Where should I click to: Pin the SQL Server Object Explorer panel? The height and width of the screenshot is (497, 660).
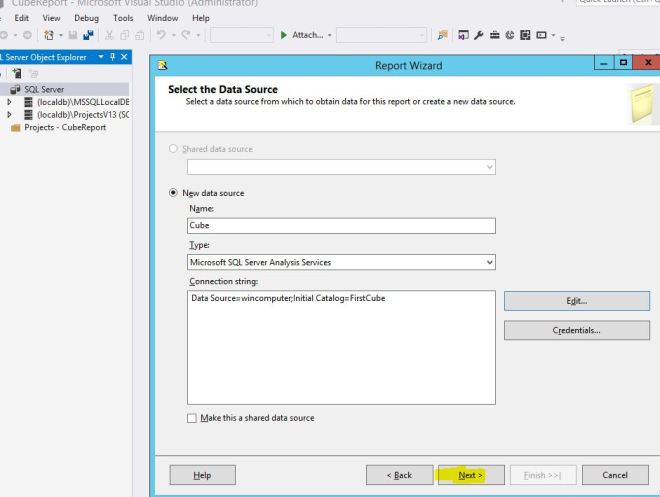(111, 58)
